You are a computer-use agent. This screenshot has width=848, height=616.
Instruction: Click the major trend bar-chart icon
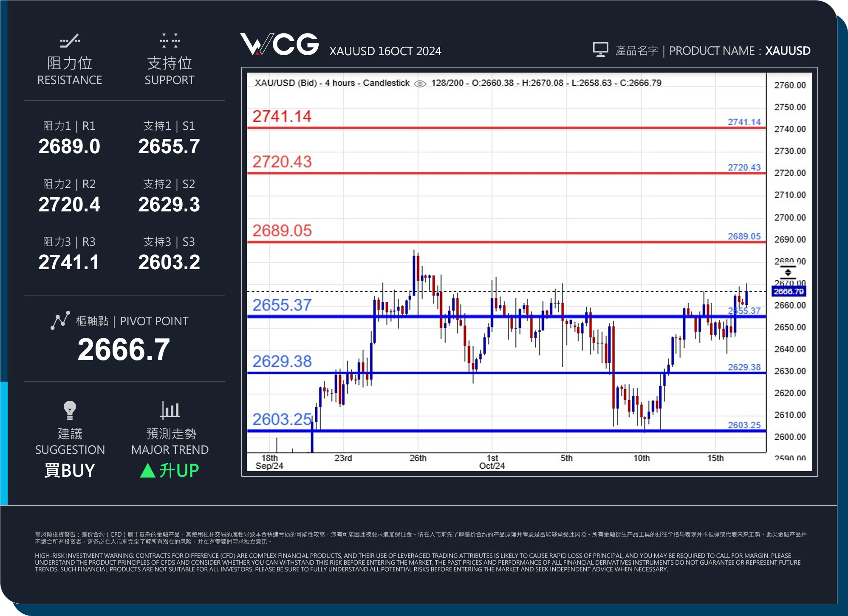click(x=170, y=410)
